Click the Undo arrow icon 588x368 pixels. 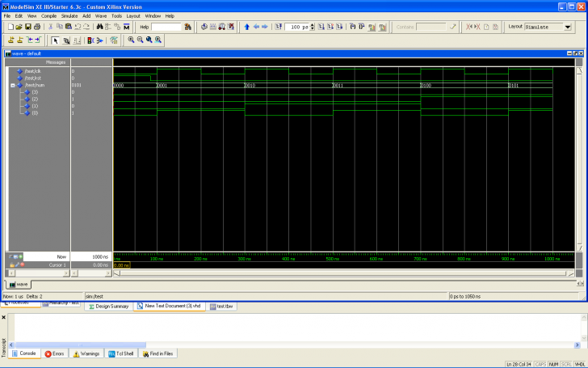pos(78,27)
